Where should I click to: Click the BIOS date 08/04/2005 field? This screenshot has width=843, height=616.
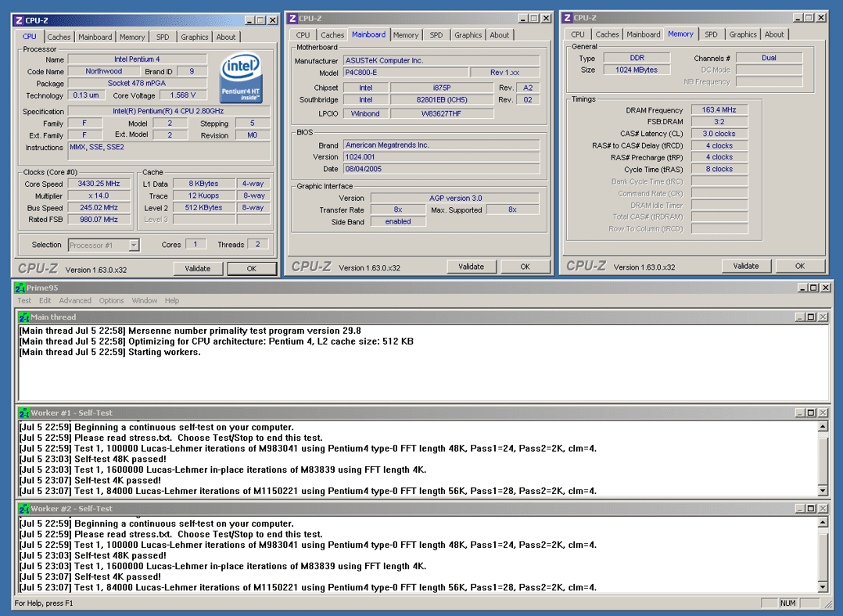pyautogui.click(x=441, y=169)
